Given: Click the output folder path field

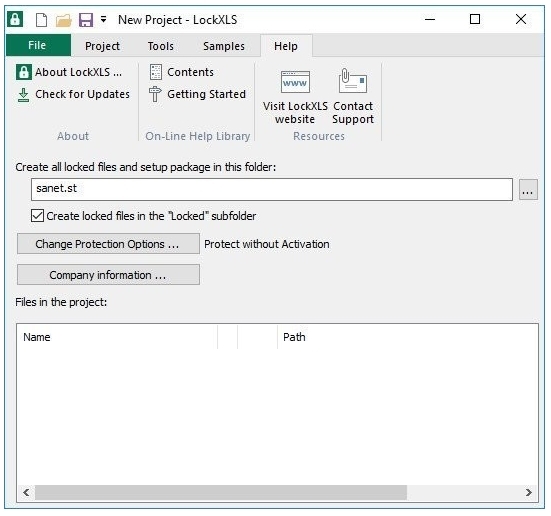Looking at the screenshot, I should [x=272, y=189].
